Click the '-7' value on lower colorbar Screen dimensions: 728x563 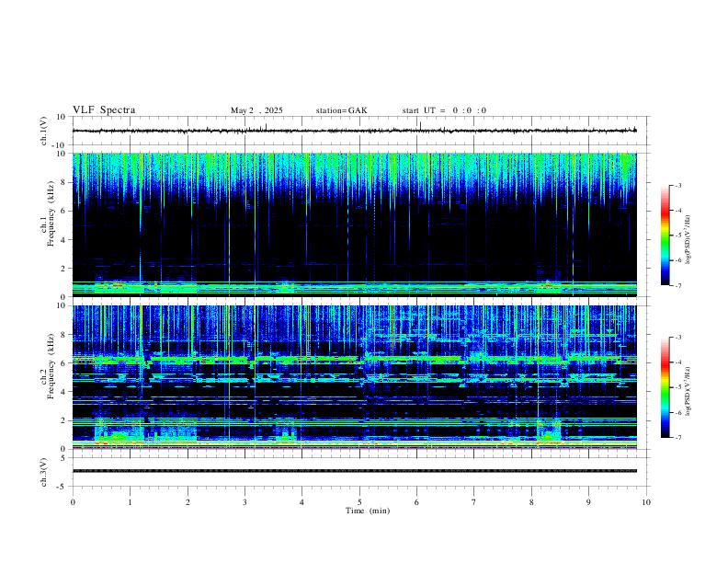click(677, 437)
